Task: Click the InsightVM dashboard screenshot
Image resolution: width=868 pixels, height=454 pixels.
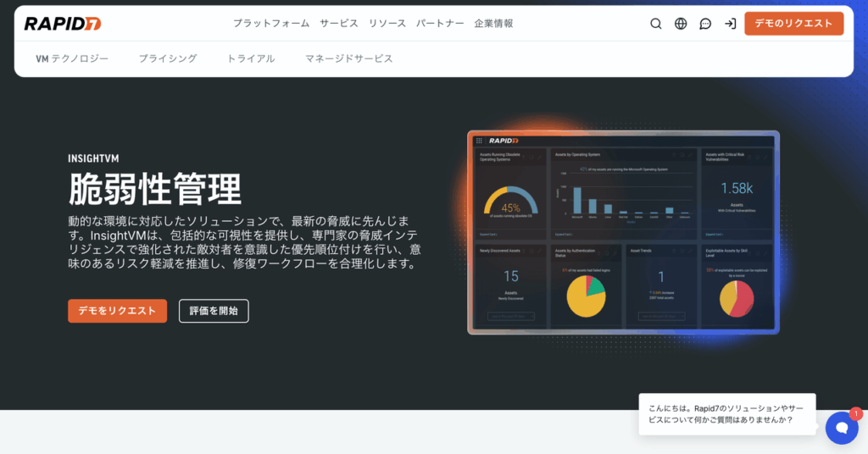Action: pyautogui.click(x=623, y=232)
